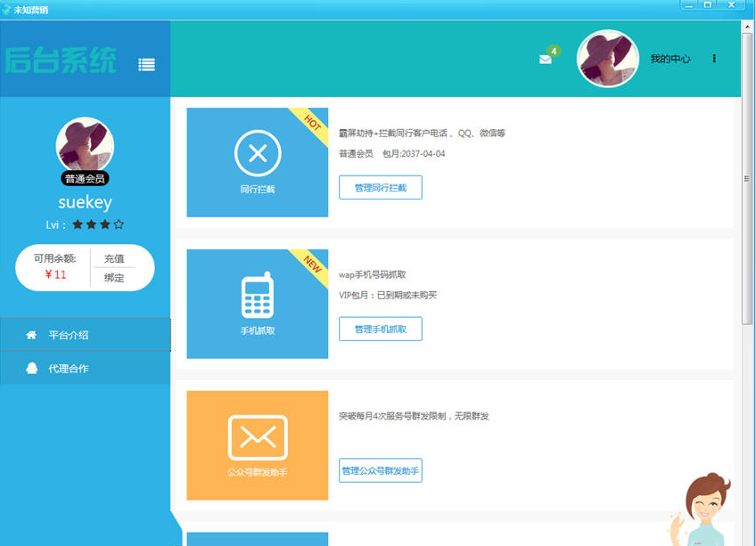Image resolution: width=756 pixels, height=546 pixels.
Task: Click the scrollbar up arrow
Action: tap(747, 26)
